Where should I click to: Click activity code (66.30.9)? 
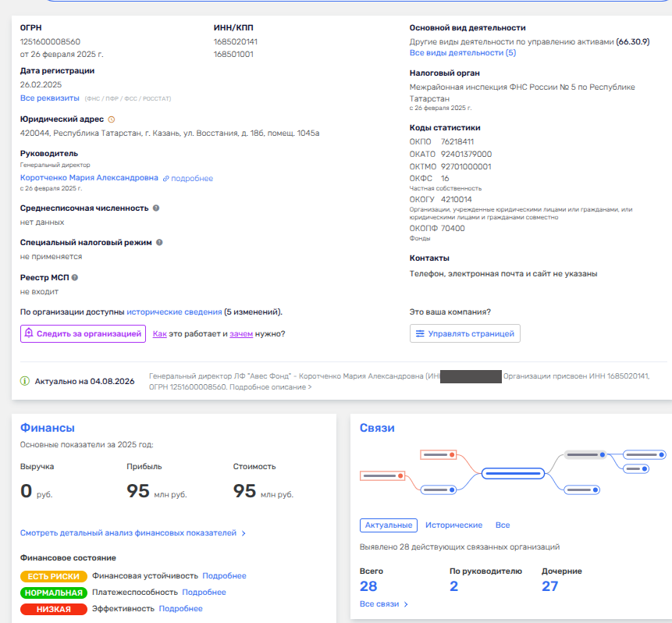tap(632, 41)
